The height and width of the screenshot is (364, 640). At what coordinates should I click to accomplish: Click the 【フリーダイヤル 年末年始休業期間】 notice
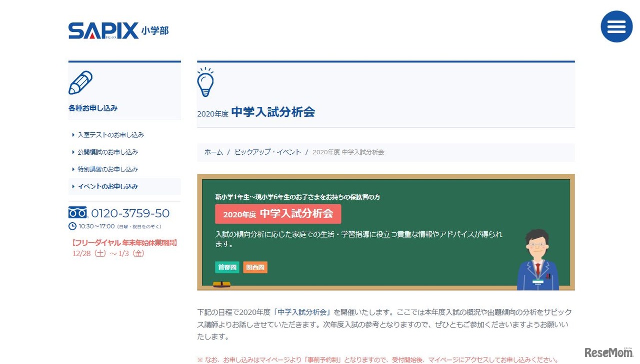click(x=124, y=243)
